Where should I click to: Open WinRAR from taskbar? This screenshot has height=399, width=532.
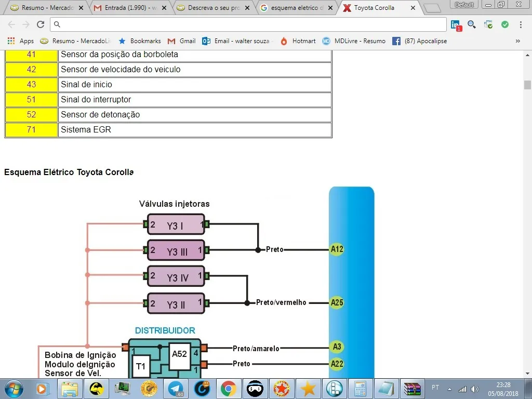412,389
